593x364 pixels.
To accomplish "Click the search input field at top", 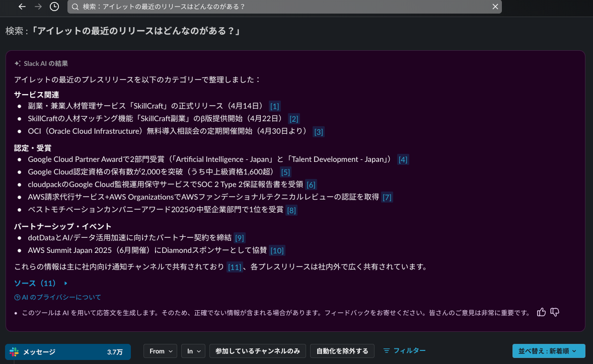I will pos(284,7).
